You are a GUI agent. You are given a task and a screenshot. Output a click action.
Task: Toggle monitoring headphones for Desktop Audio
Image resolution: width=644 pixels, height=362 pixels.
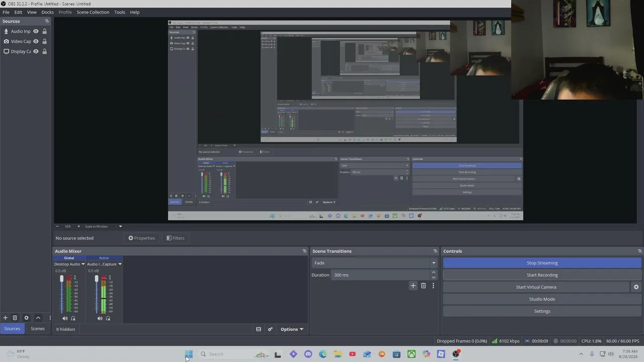point(73,318)
